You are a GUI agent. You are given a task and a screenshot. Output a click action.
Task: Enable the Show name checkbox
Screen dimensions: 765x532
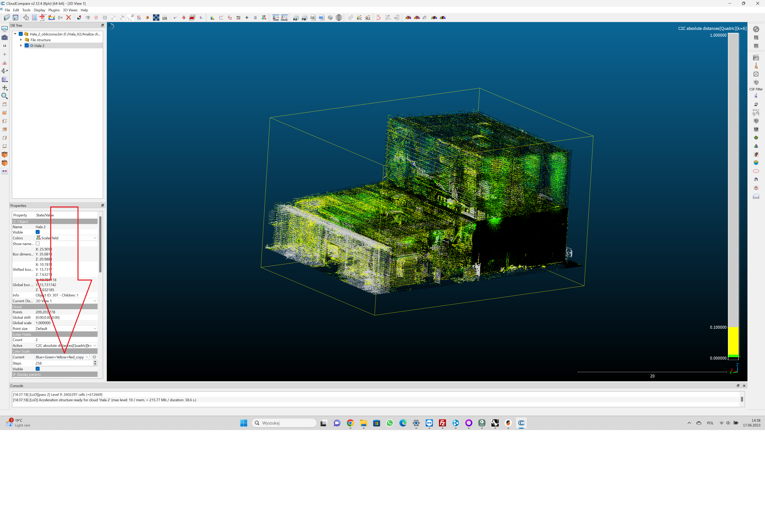pyautogui.click(x=38, y=244)
